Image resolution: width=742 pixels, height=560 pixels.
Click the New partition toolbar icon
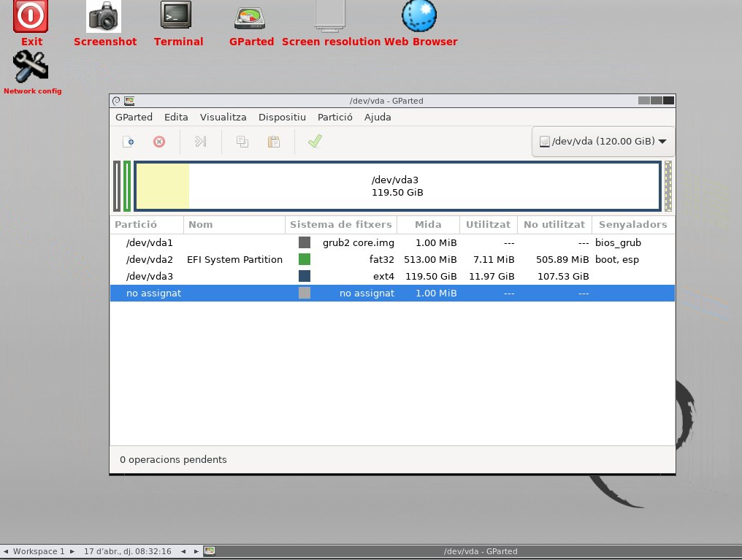[128, 142]
